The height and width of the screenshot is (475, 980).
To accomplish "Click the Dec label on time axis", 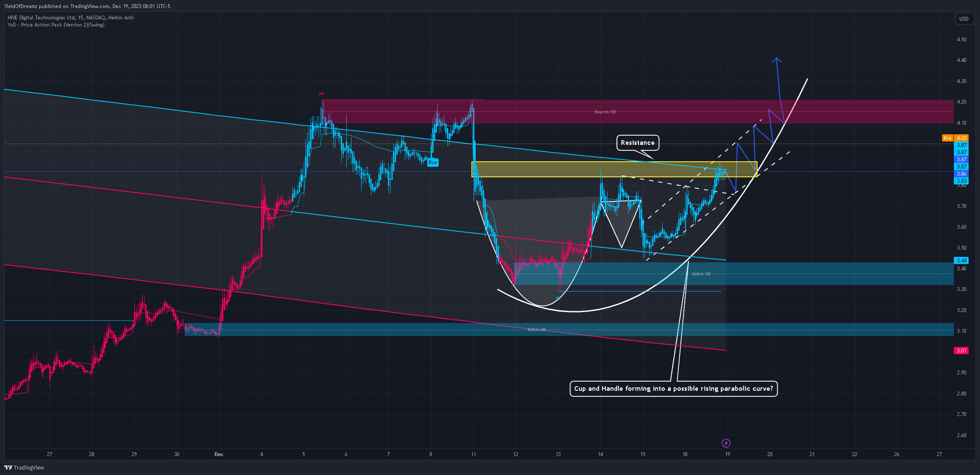I will click(219, 454).
